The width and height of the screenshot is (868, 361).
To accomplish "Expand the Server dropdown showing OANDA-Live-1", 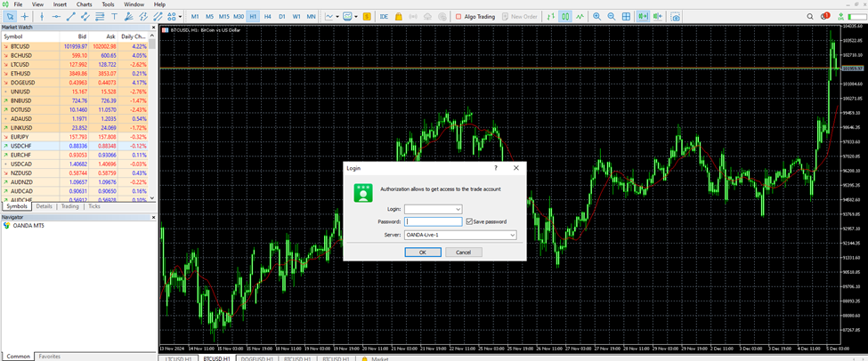I will click(x=512, y=235).
